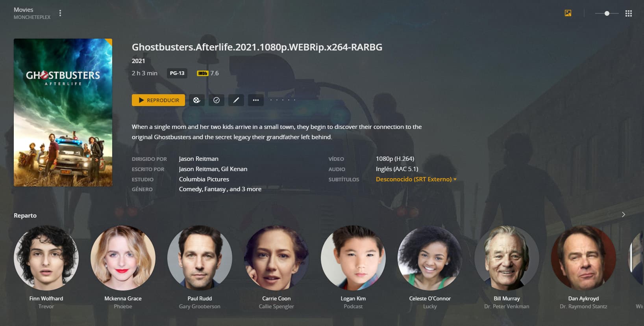Screen dimensions: 644x326
Task: Open Paul Rudd cast photo
Action: [200, 258]
